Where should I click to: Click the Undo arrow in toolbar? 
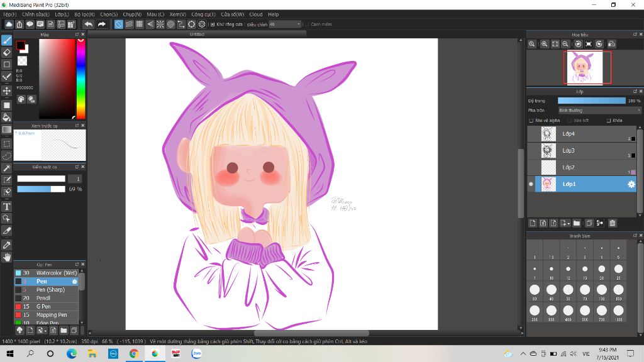pyautogui.click(x=88, y=25)
